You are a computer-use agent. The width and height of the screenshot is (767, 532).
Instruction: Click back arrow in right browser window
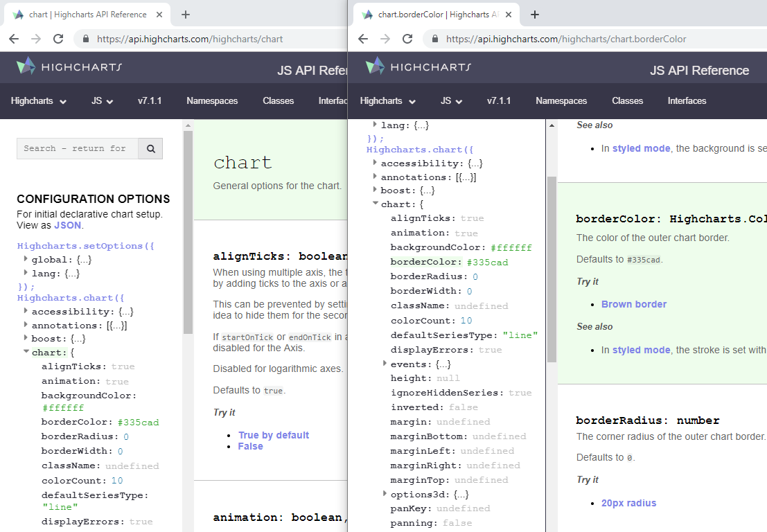pyautogui.click(x=362, y=39)
